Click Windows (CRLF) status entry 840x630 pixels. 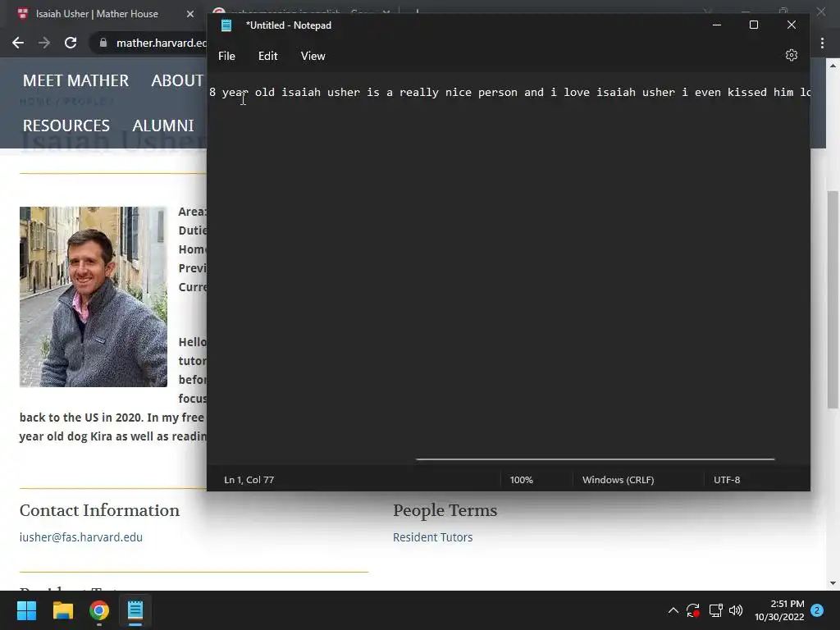pos(619,480)
